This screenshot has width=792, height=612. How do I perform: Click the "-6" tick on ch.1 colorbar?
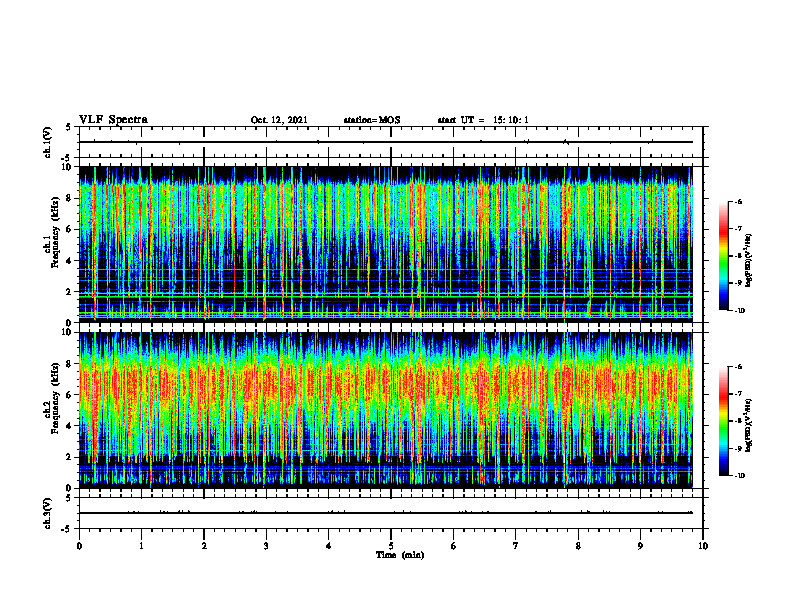coord(738,201)
